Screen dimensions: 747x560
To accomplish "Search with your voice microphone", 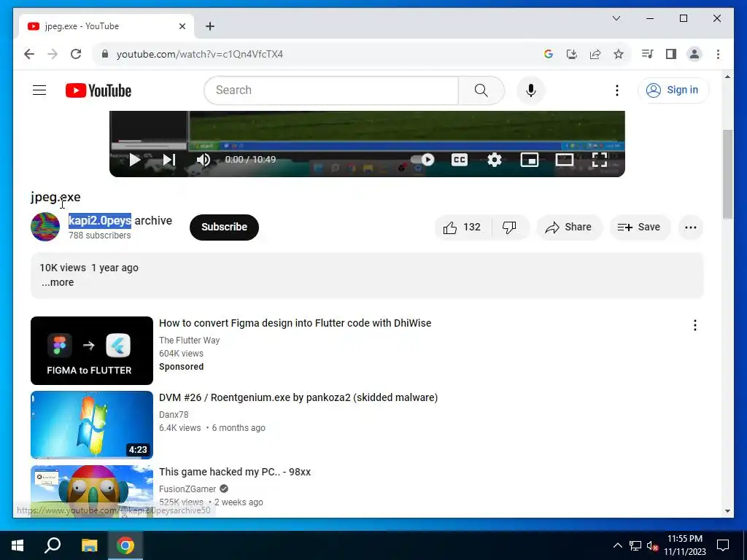I will coord(531,90).
